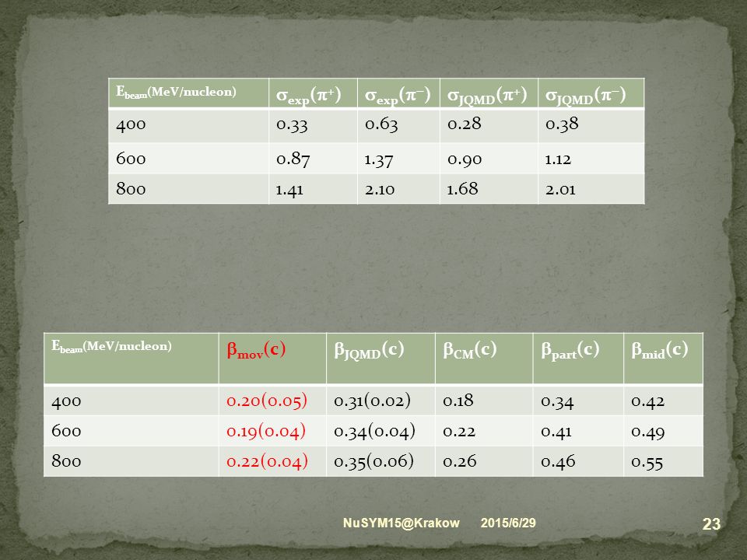Click the βpart value 0.41
This screenshot has width=747, height=560.
[556, 432]
